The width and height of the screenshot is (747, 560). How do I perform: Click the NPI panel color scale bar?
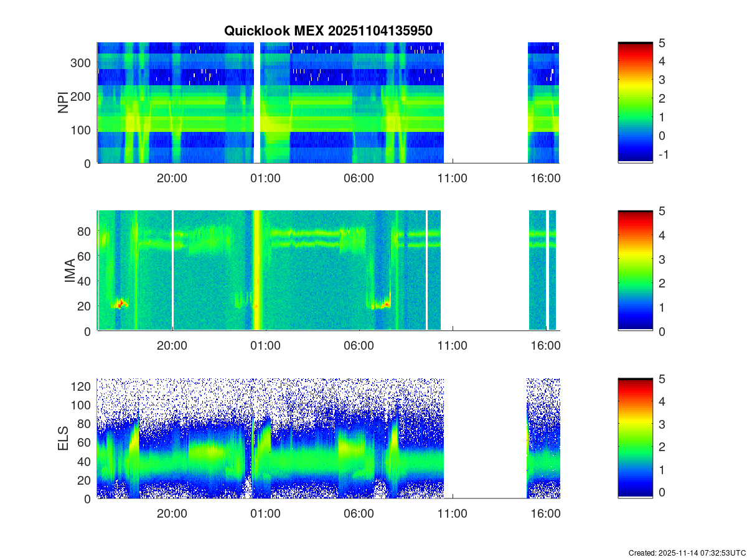635,103
